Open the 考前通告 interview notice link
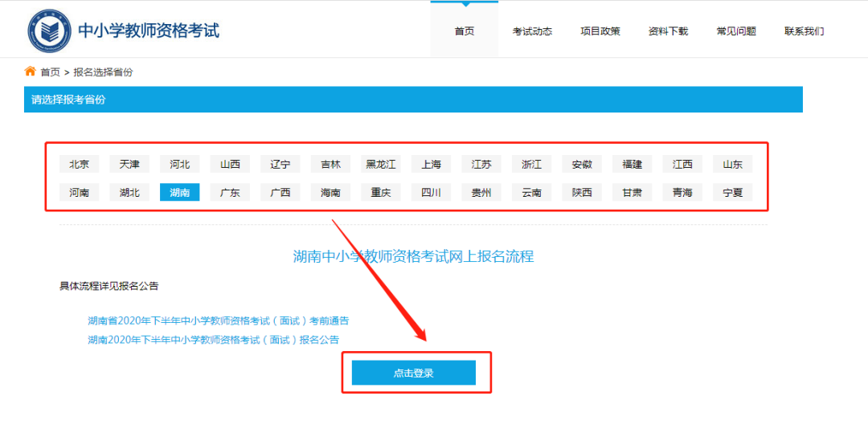Image resolution: width=868 pixels, height=441 pixels. (219, 321)
